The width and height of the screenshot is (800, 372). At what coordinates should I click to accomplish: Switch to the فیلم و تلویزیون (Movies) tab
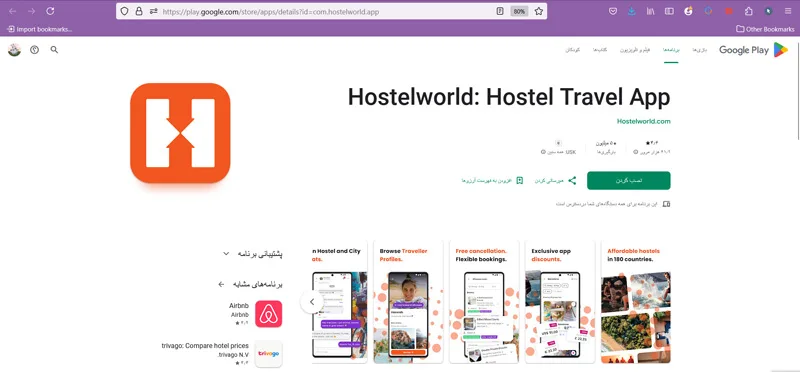click(x=635, y=50)
